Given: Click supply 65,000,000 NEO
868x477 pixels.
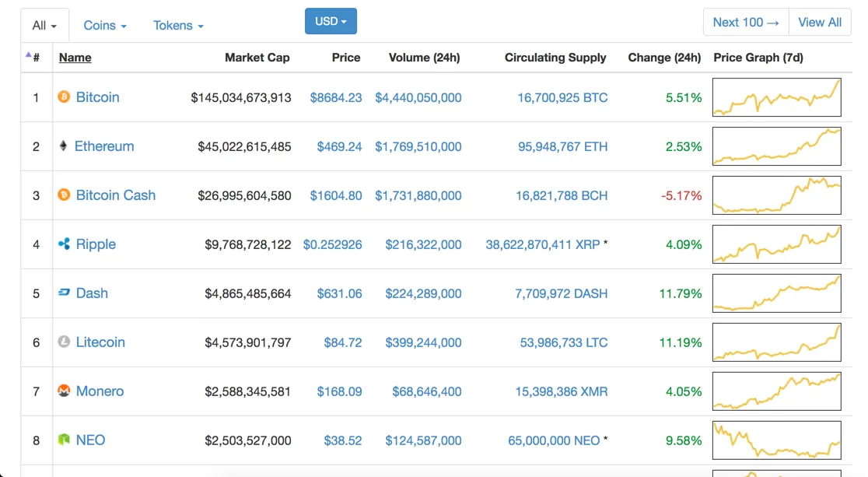Looking at the screenshot, I should pyautogui.click(x=554, y=441).
